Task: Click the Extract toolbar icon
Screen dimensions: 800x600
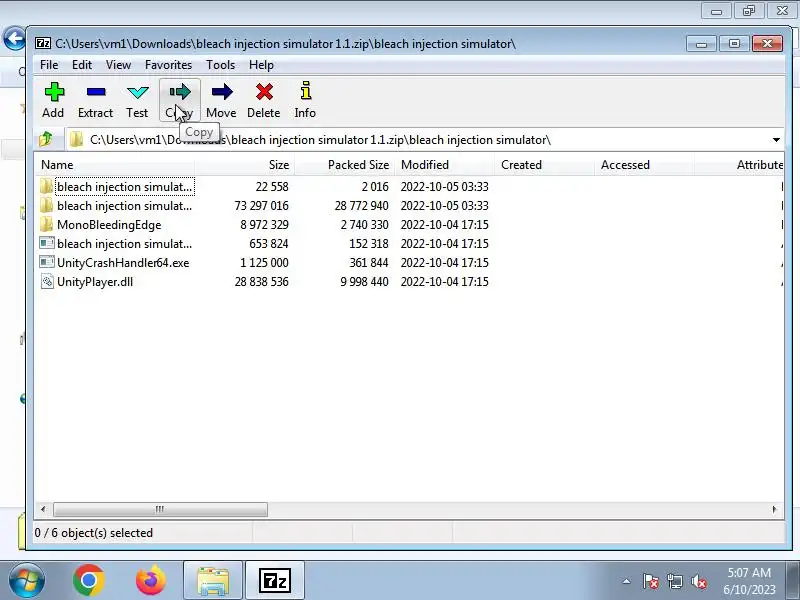Action: pos(96,92)
